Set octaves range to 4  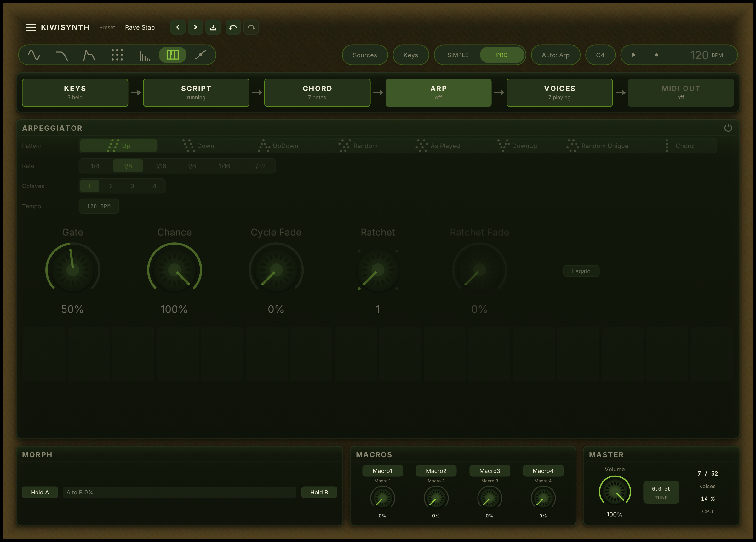pos(154,186)
